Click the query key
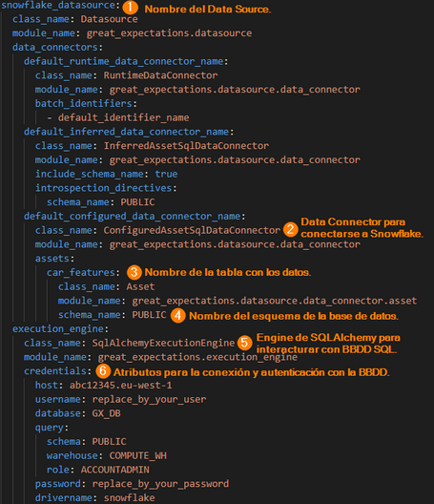The height and width of the screenshot is (504, 434). pos(50,428)
